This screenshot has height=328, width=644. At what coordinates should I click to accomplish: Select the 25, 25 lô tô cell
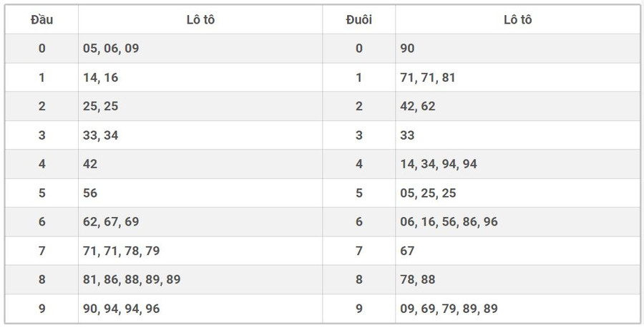(101, 107)
